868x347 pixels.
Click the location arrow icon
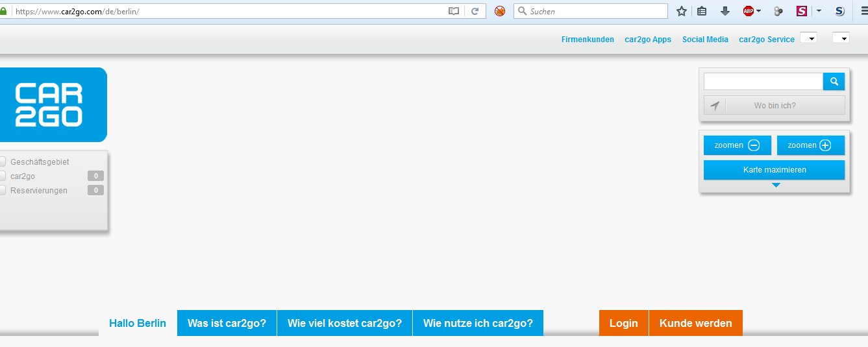click(715, 106)
